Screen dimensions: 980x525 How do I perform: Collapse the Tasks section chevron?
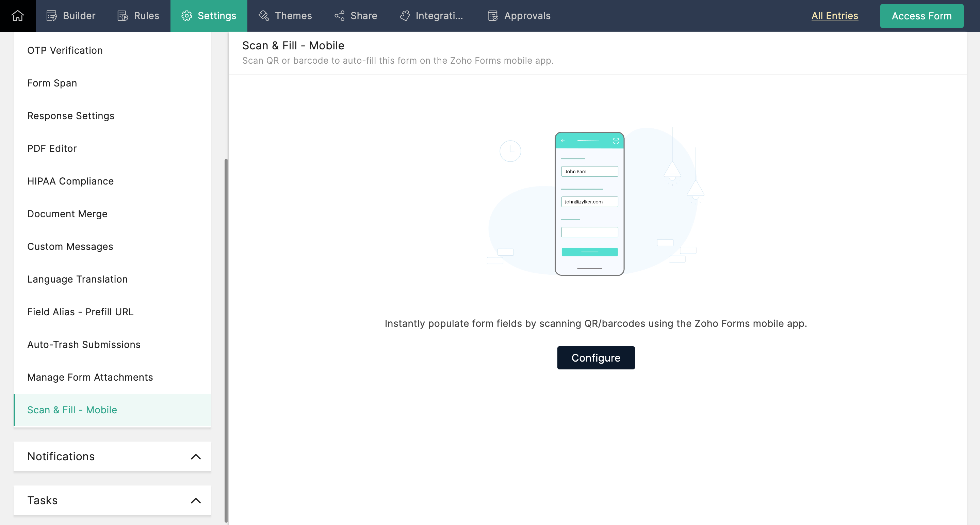tap(196, 500)
